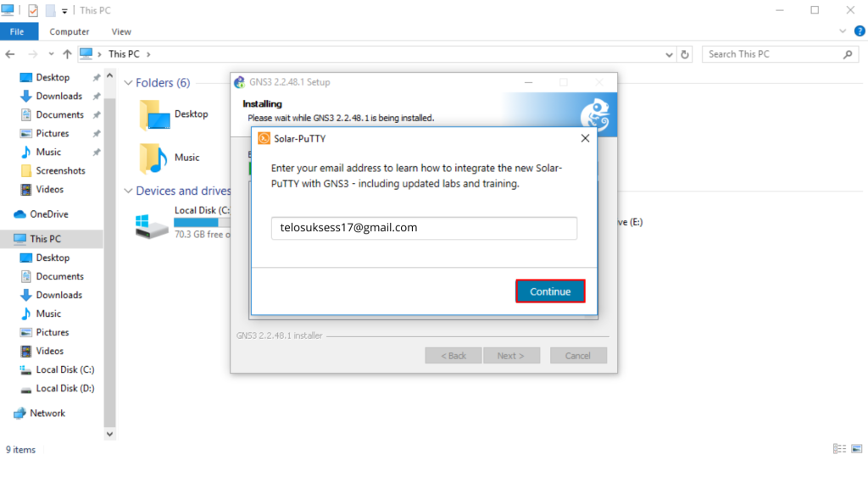This screenshot has height=488, width=868.
Task: Open the Help question mark icon
Action: [860, 31]
